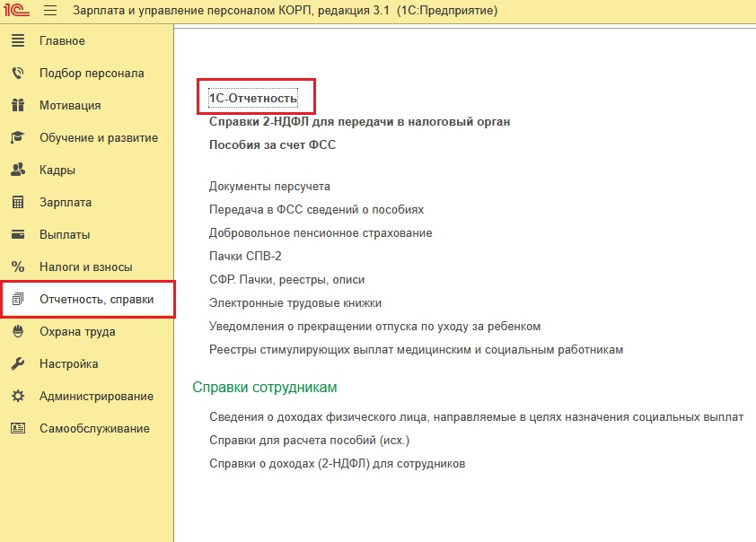Select Отчетность, справки in sidebar
This screenshot has height=542, width=756.
click(96, 300)
